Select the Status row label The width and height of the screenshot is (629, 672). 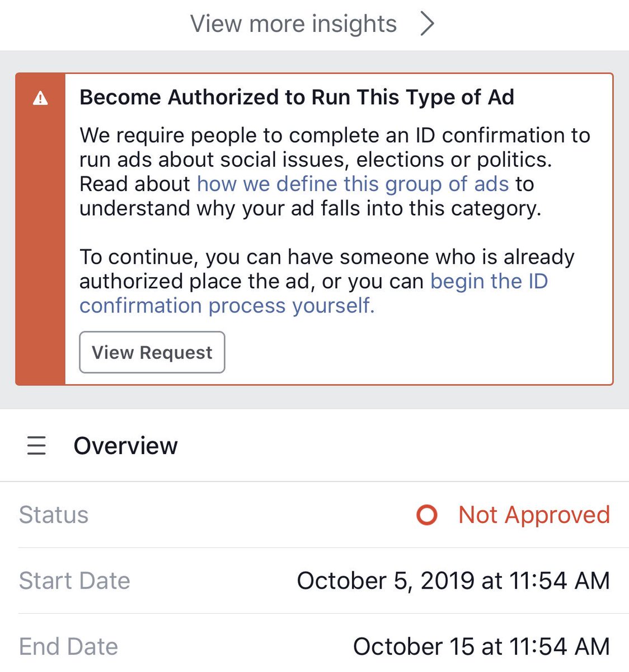coord(54,515)
